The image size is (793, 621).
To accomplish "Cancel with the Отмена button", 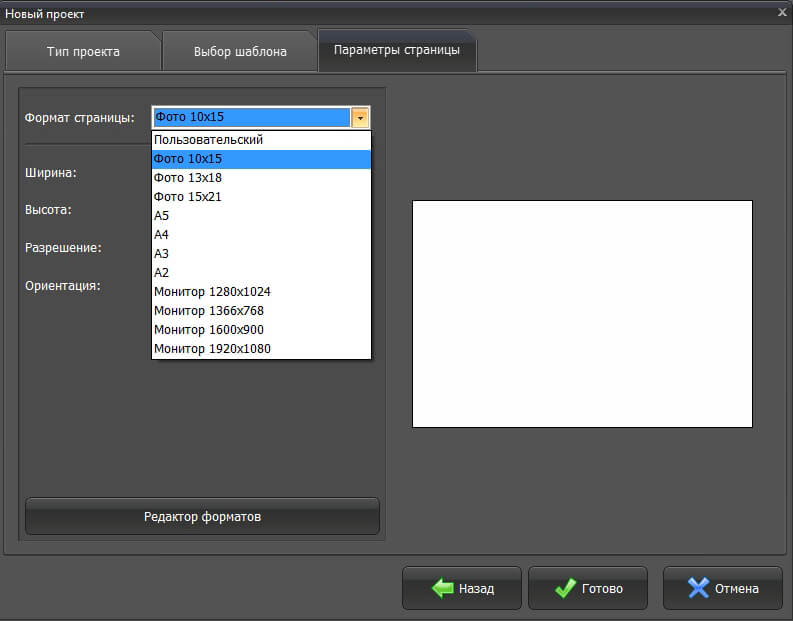I will (x=723, y=588).
